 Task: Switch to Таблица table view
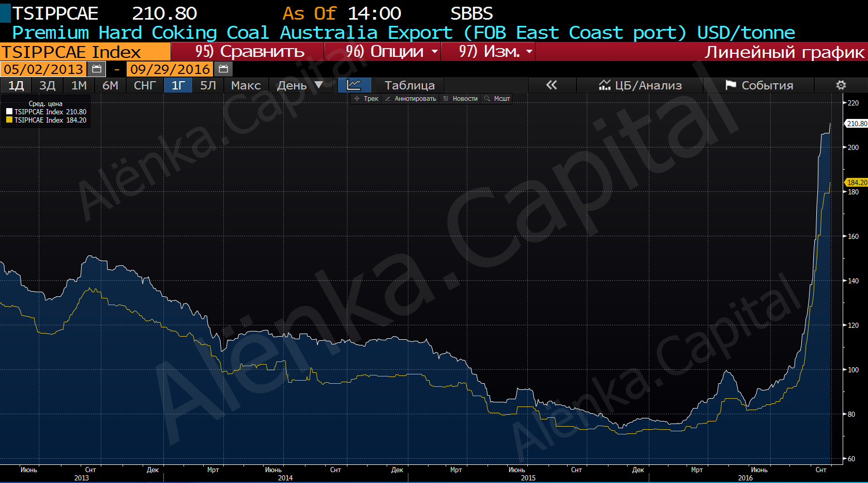[x=409, y=85]
